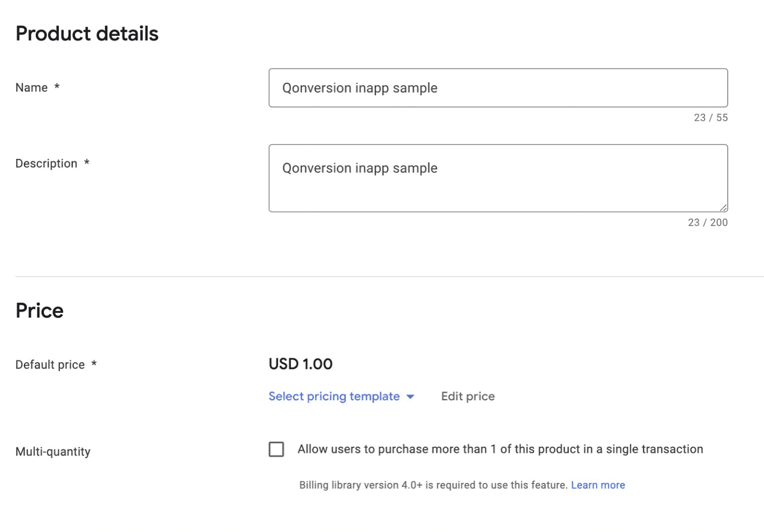Click the USD 1.00 default price value
Image resolution: width=764 pixels, height=532 pixels.
[300, 364]
